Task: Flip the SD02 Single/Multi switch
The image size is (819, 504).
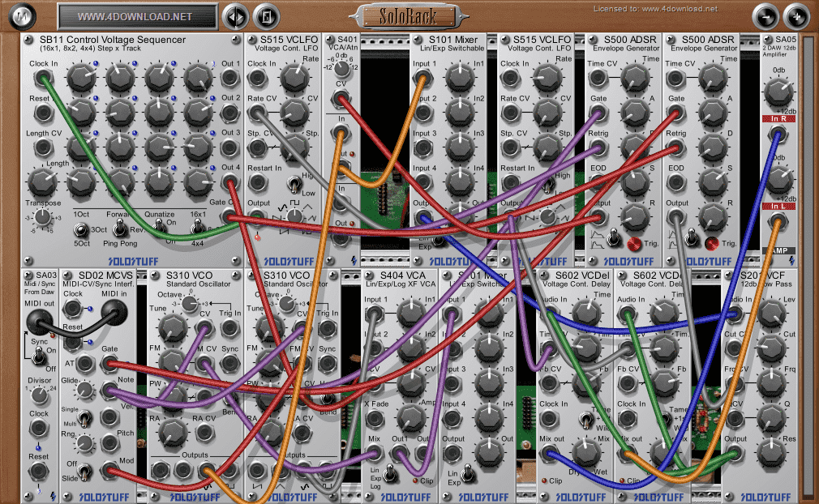Action: (x=84, y=417)
